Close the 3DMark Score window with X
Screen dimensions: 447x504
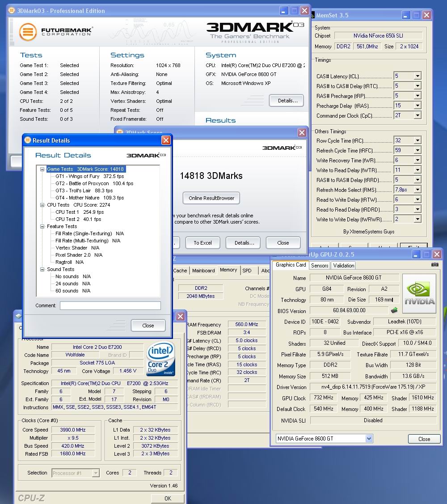(x=302, y=132)
